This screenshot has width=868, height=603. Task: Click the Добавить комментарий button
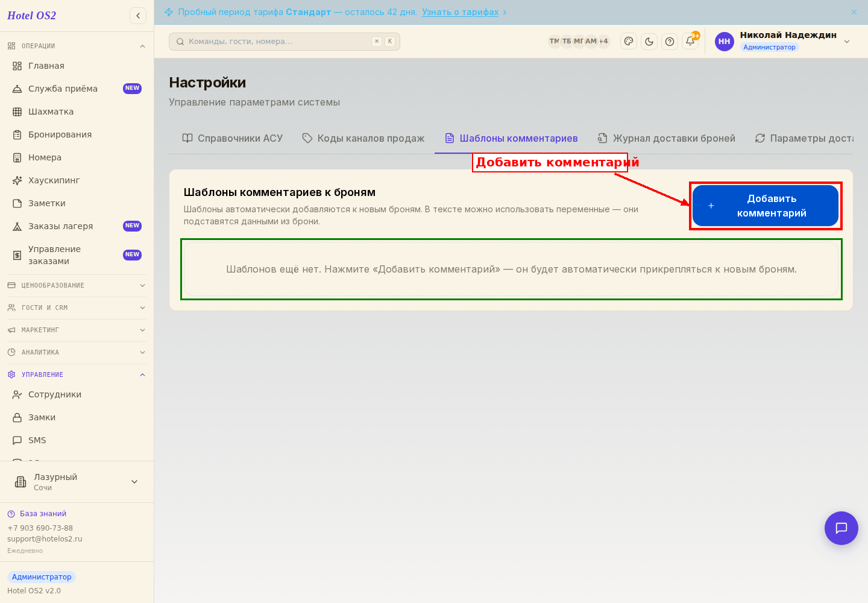pos(766,206)
